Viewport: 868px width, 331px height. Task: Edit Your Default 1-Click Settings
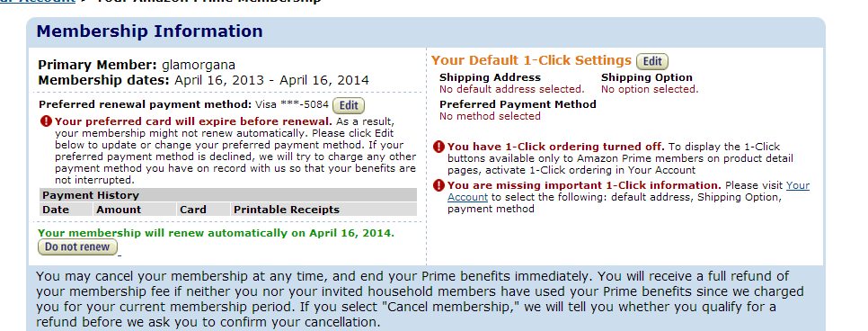point(652,61)
